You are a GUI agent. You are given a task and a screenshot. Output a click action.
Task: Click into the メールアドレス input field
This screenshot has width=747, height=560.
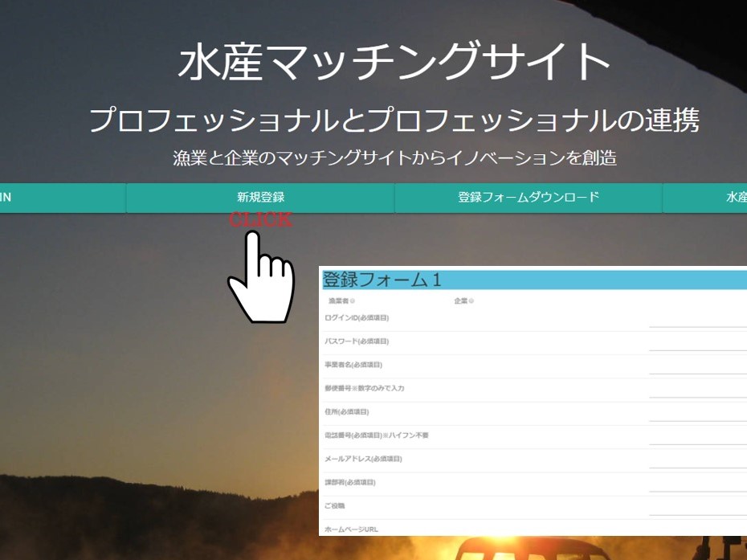[697, 460]
